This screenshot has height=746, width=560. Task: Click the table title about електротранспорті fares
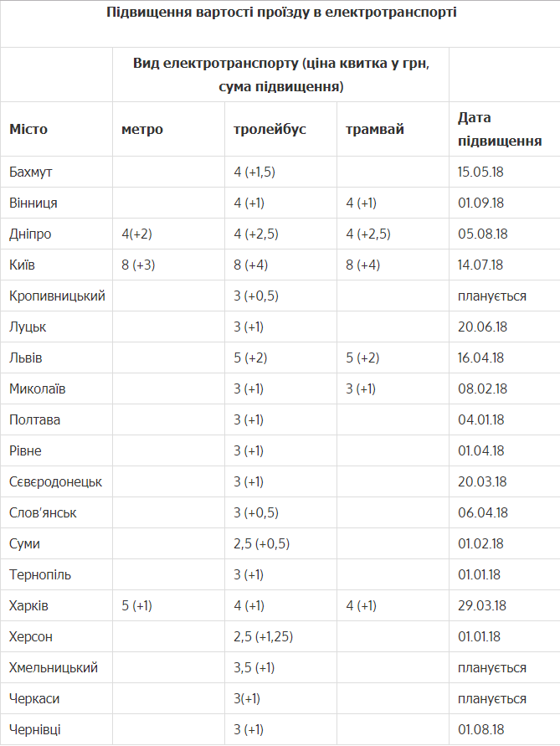click(281, 13)
